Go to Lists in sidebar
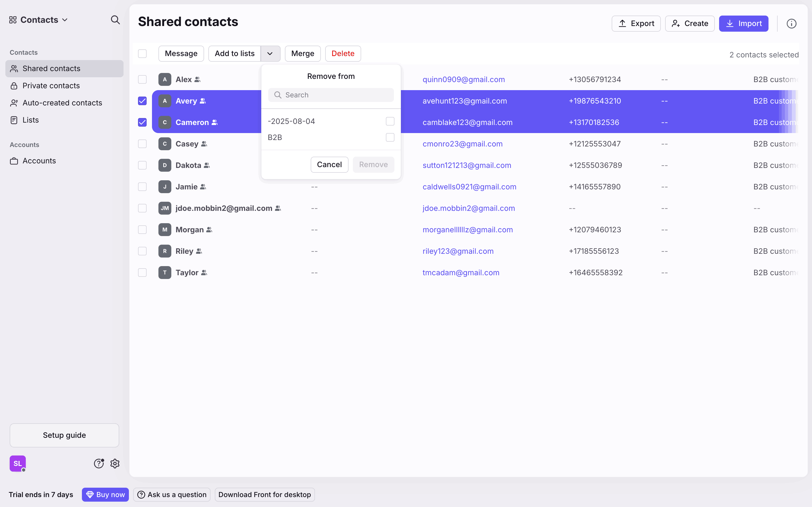This screenshot has height=507, width=812. pos(31,120)
